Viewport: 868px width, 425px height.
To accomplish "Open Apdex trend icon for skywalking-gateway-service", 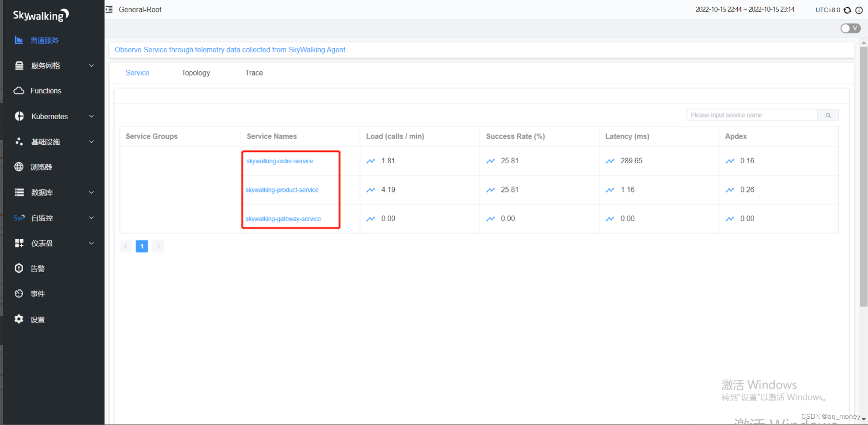I will (x=730, y=219).
